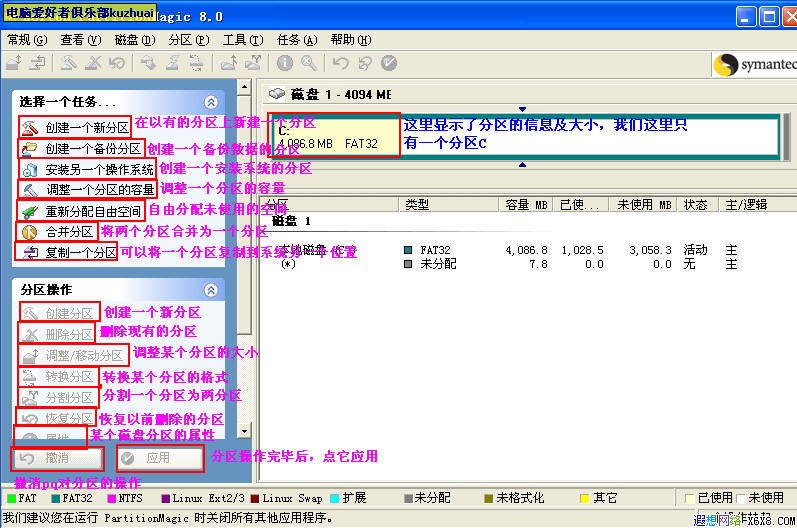Click the teal FAT32 legend color swatch
Screen dimensions: 797x528
pyautogui.click(x=55, y=499)
